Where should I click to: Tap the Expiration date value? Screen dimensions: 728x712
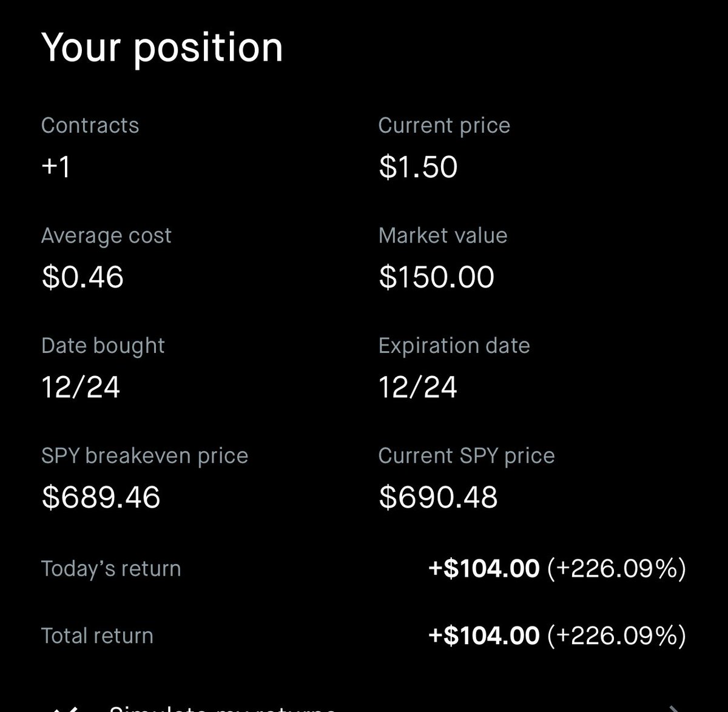(x=418, y=387)
